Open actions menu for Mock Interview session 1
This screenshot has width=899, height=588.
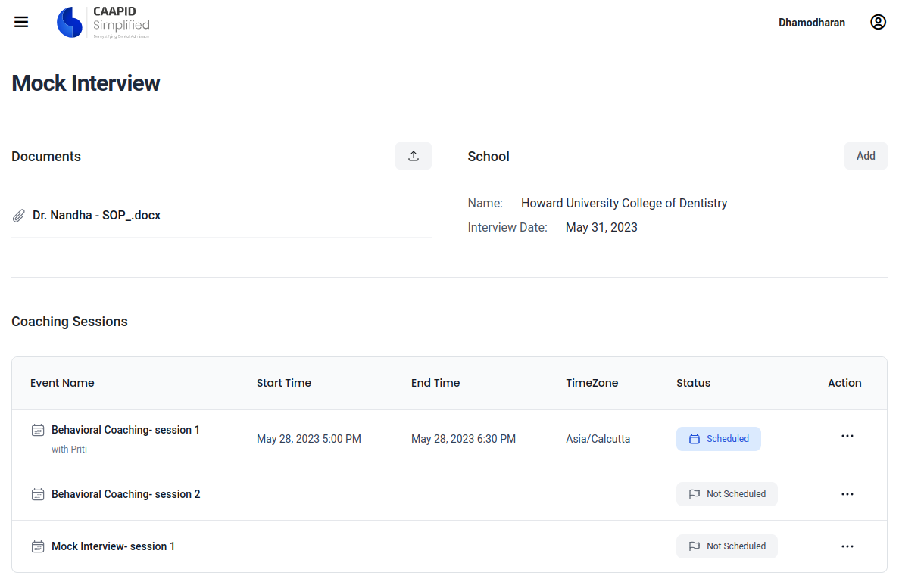pos(847,546)
